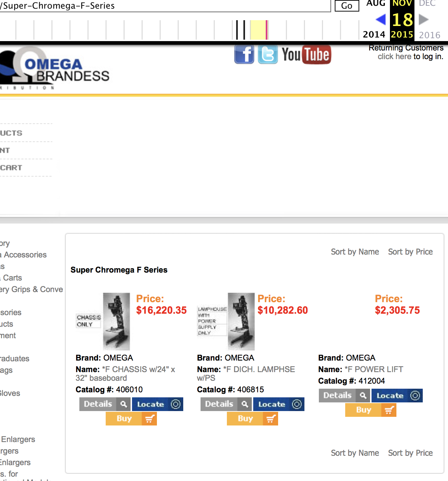Screen dimensions: 448x481
Task: Open the YouTube logo link
Action: [306, 55]
